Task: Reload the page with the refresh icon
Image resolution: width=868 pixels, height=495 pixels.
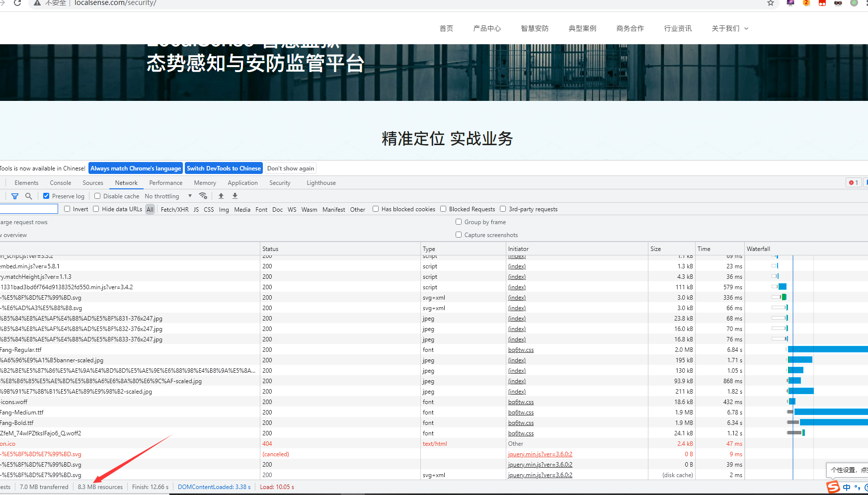Action: [17, 3]
